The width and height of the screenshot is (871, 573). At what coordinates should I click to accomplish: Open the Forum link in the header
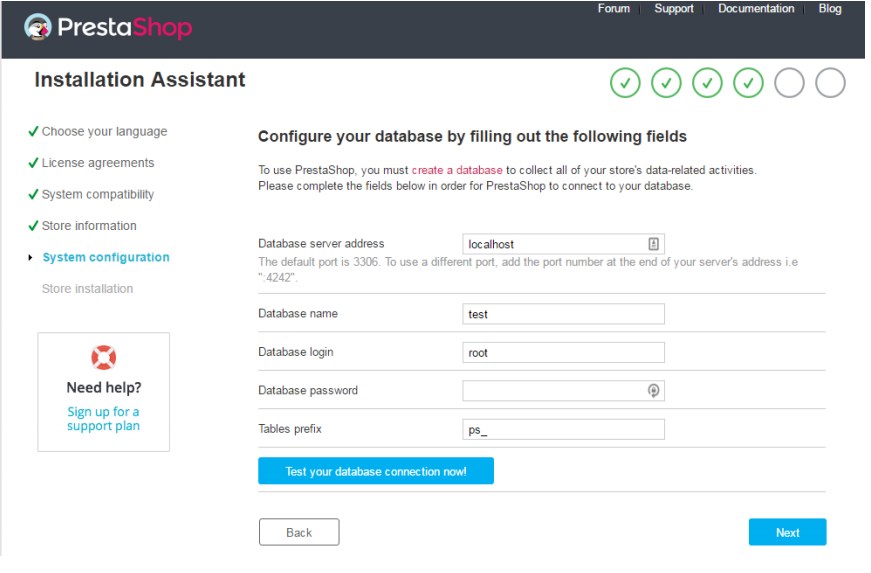click(x=613, y=9)
